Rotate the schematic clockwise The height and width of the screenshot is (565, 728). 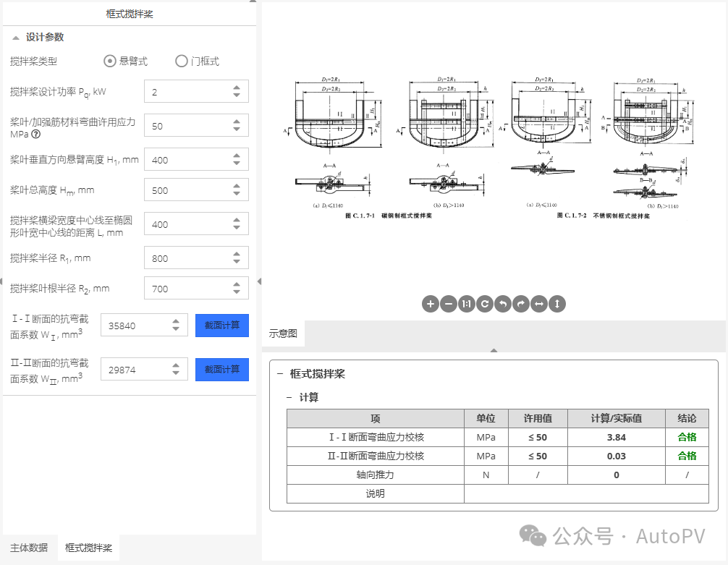point(520,304)
